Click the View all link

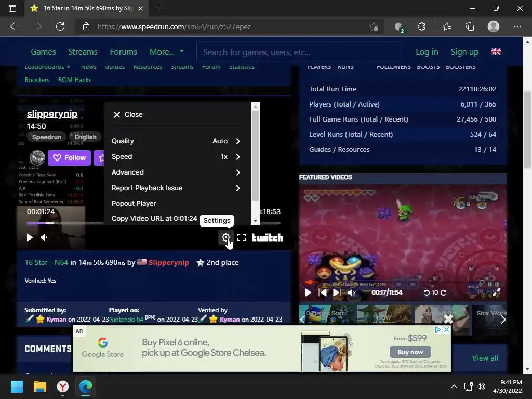[x=485, y=358]
